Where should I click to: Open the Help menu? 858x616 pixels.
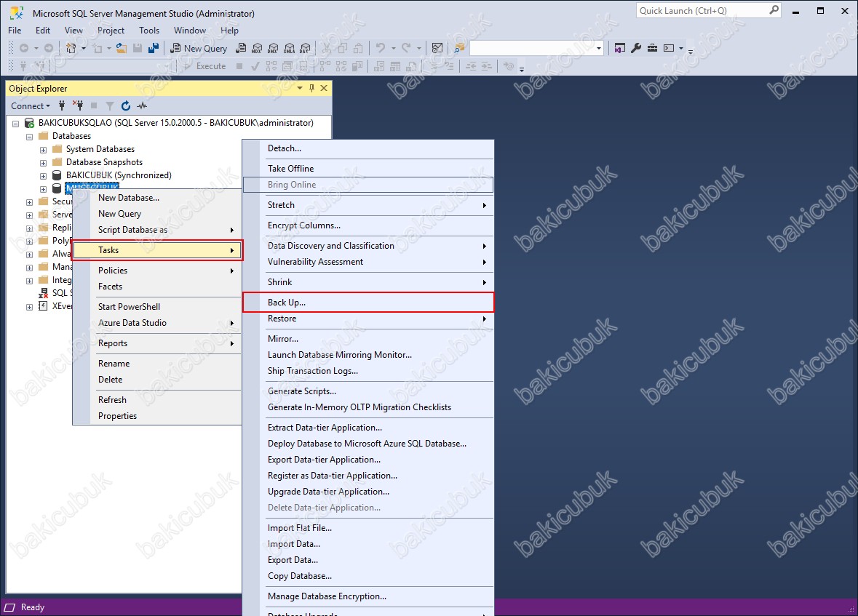pos(230,30)
